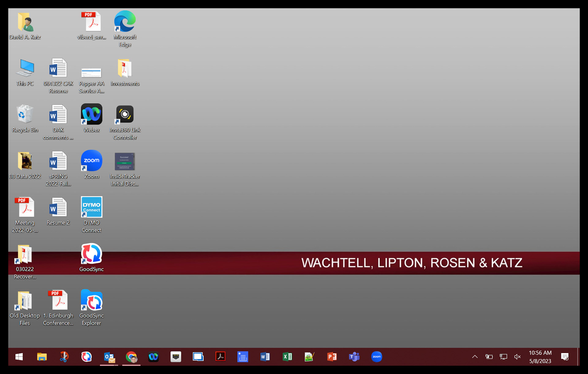Open the viberzi_sav PDF file
This screenshot has width=588, height=374.
(x=92, y=26)
